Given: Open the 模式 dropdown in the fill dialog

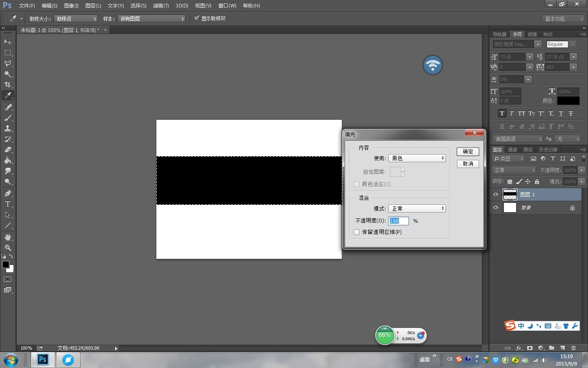Looking at the screenshot, I should [417, 209].
